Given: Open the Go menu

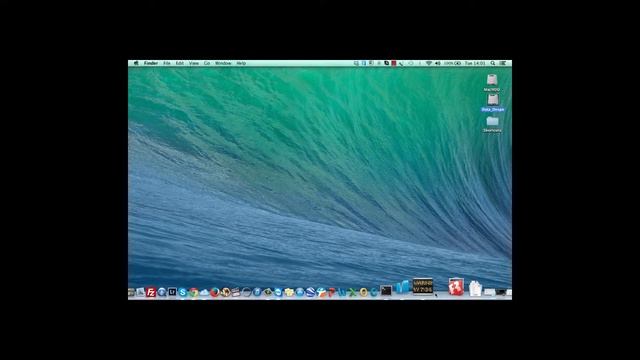Looking at the screenshot, I should [x=207, y=63].
